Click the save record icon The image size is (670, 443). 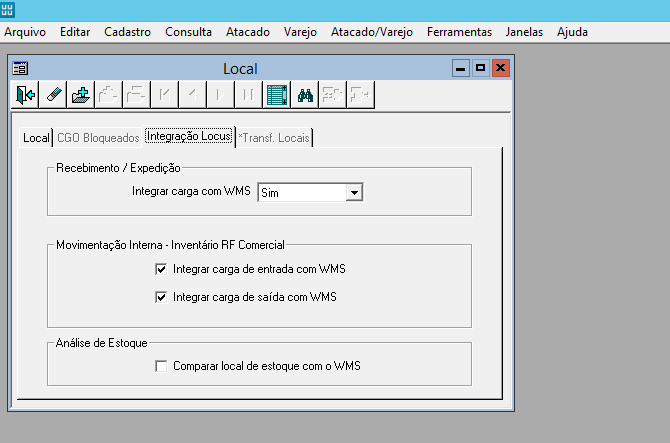click(81, 95)
